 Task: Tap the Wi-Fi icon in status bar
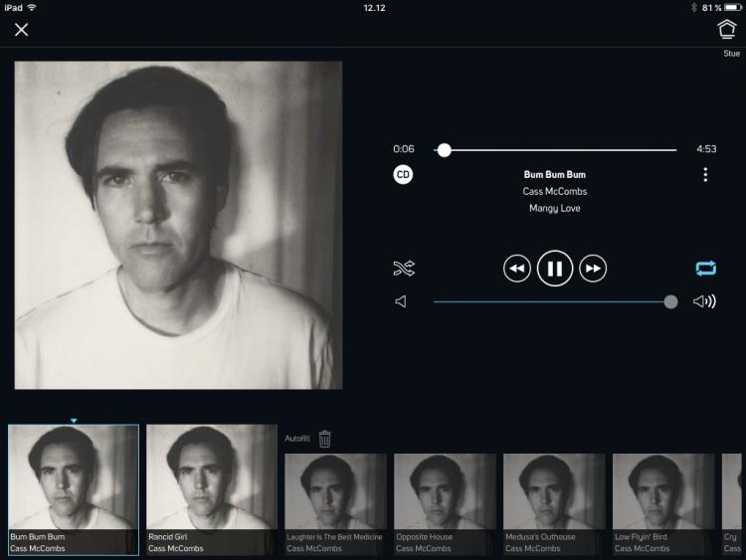click(x=32, y=8)
